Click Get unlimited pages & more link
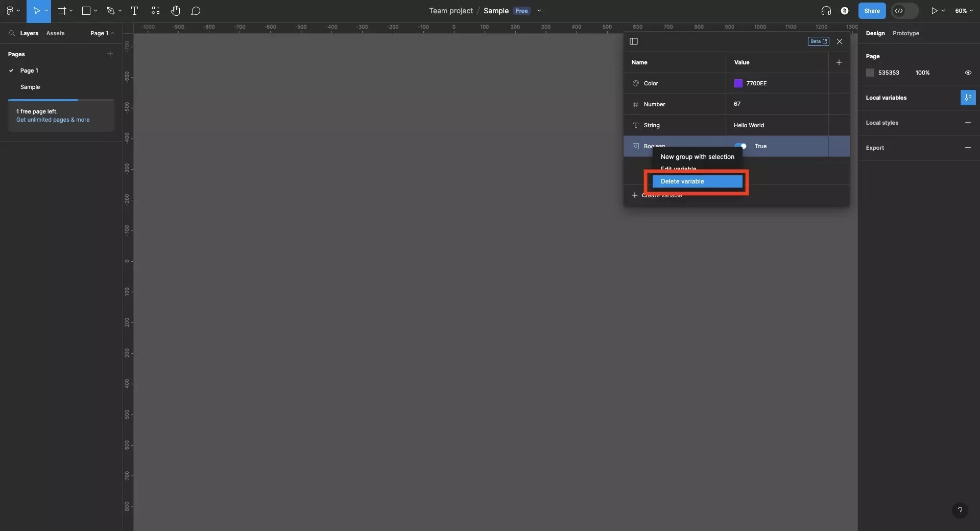This screenshot has height=531, width=980. coord(54,120)
